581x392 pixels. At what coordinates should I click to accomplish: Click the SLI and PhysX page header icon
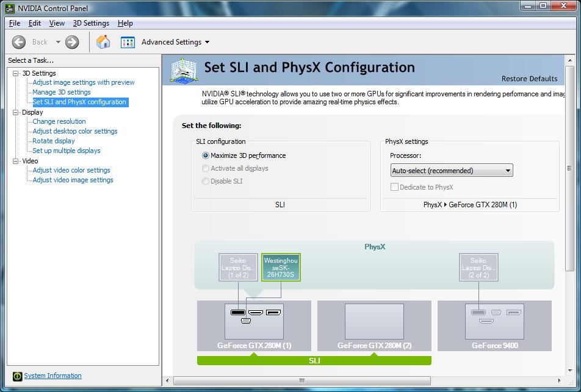[x=184, y=70]
